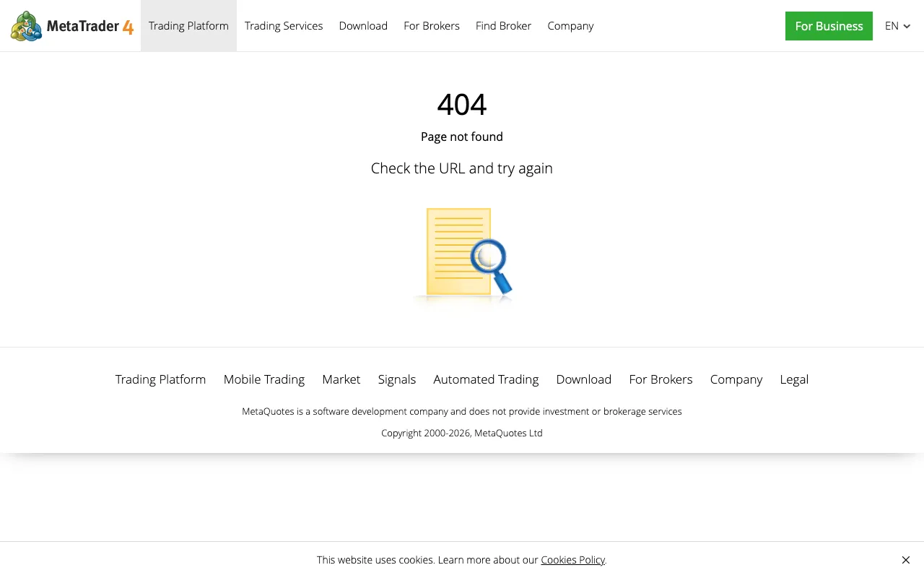Click the MetaTrader 4 logo
This screenshot has width=924, height=578.
(70, 25)
